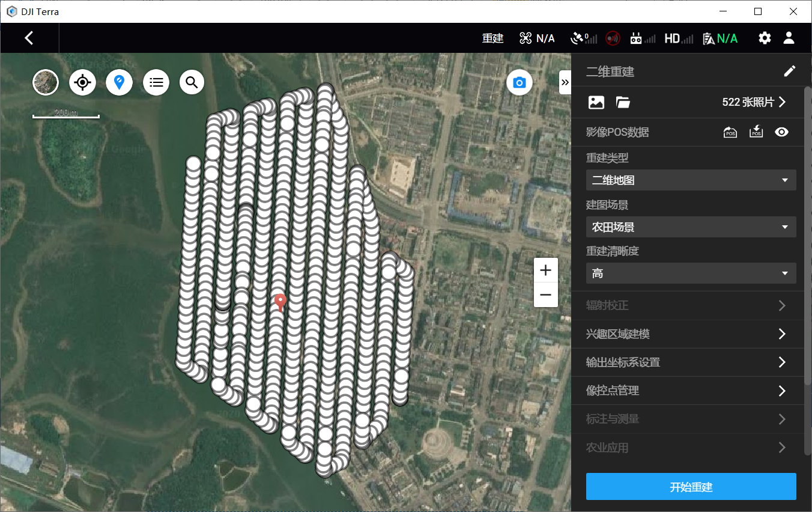
Task: Zoom in on the map with plus
Action: pos(546,270)
